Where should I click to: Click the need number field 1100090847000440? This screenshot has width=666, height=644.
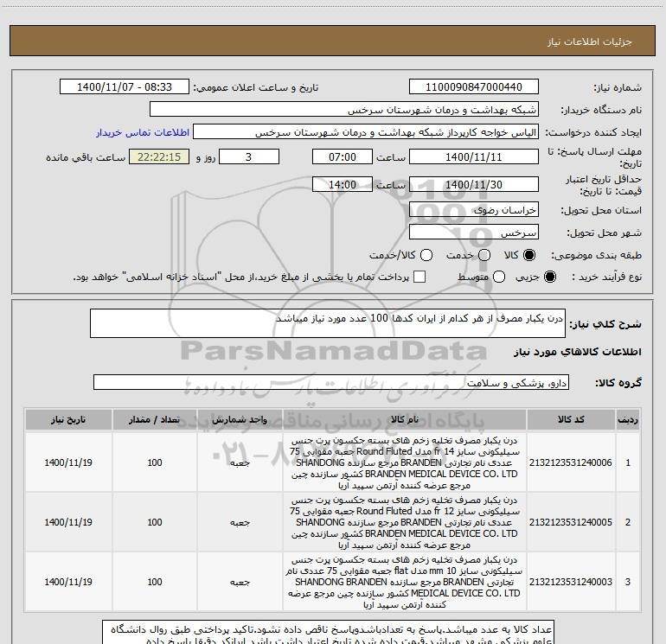(x=474, y=87)
